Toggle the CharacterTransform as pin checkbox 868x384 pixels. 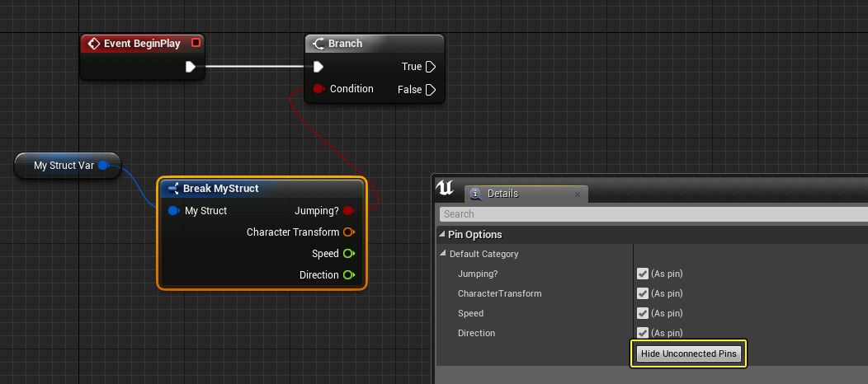[x=643, y=293]
